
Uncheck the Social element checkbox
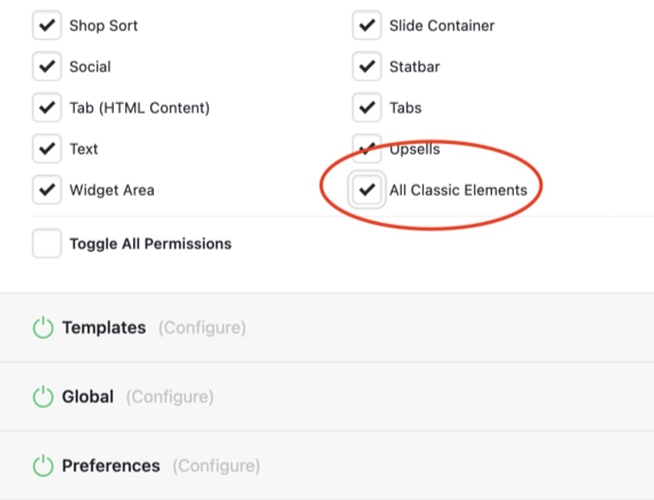pos(47,66)
